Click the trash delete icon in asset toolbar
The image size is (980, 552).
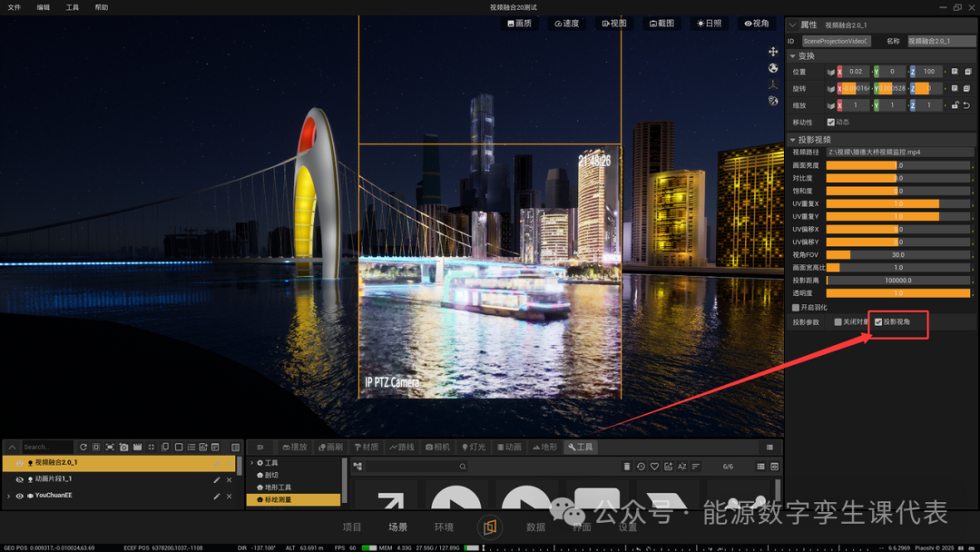(x=627, y=467)
